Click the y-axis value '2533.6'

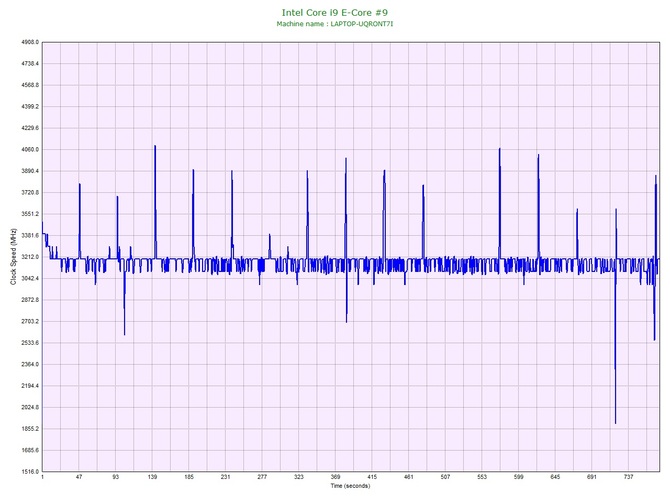click(x=30, y=343)
